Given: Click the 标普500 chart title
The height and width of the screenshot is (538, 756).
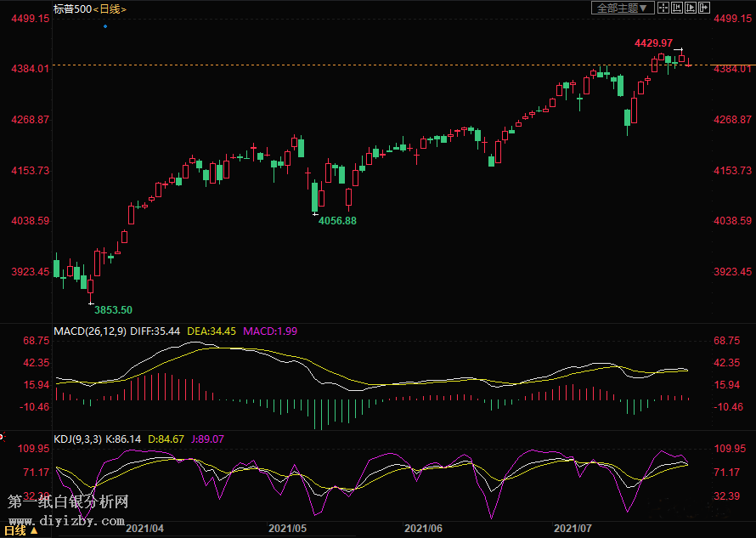Looking at the screenshot, I should pyautogui.click(x=71, y=8).
